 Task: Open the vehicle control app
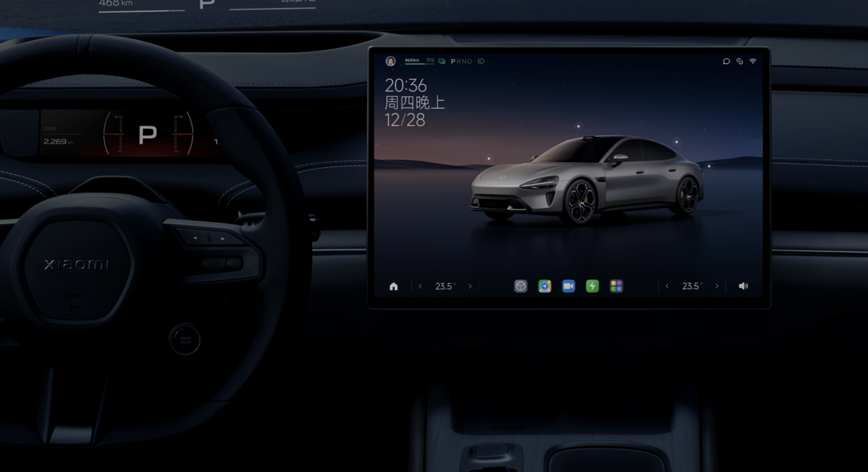click(521, 286)
